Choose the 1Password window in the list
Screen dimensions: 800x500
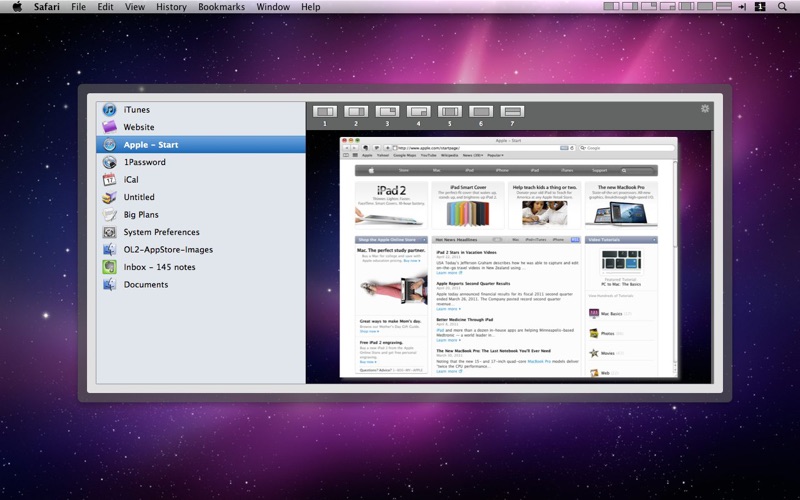[x=201, y=162]
